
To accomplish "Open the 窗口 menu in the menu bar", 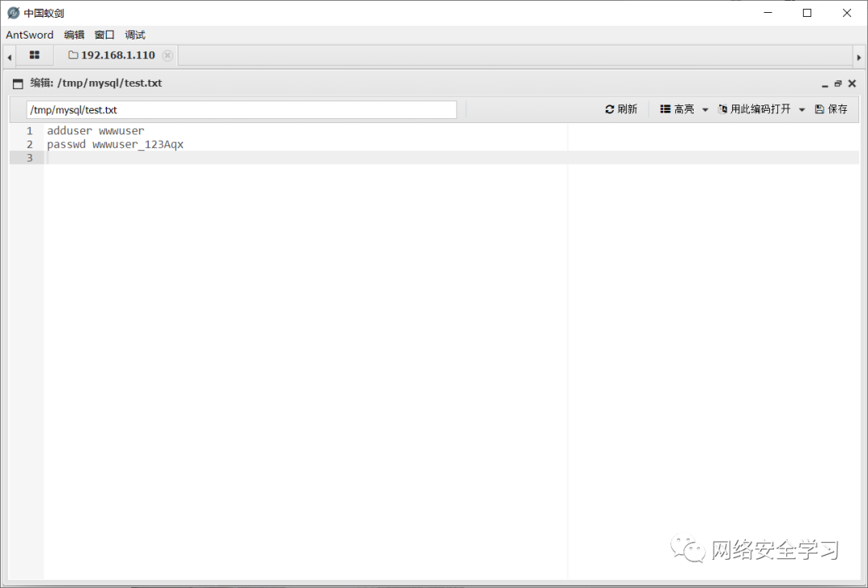I will pos(104,35).
